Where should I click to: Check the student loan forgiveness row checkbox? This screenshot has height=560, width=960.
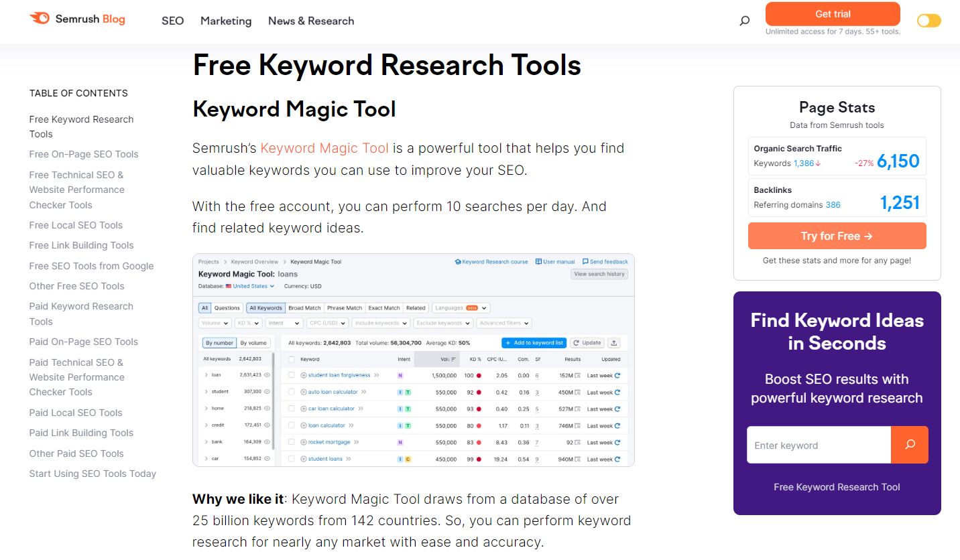[292, 376]
